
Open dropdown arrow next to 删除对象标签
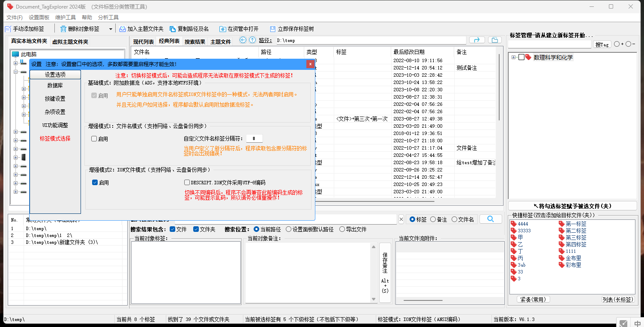click(x=111, y=29)
